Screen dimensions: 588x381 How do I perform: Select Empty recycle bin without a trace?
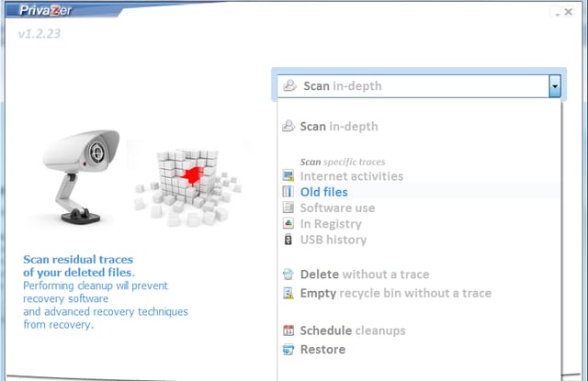pyautogui.click(x=396, y=293)
